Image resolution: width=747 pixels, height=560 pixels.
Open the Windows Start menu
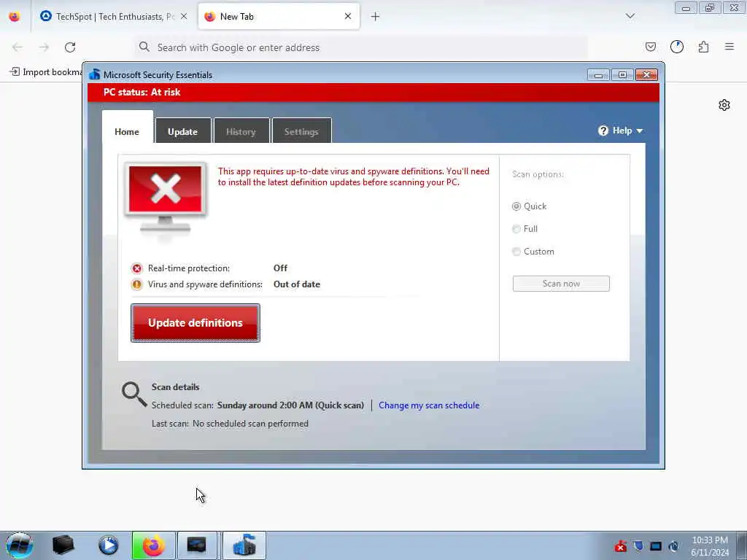[x=20, y=545]
